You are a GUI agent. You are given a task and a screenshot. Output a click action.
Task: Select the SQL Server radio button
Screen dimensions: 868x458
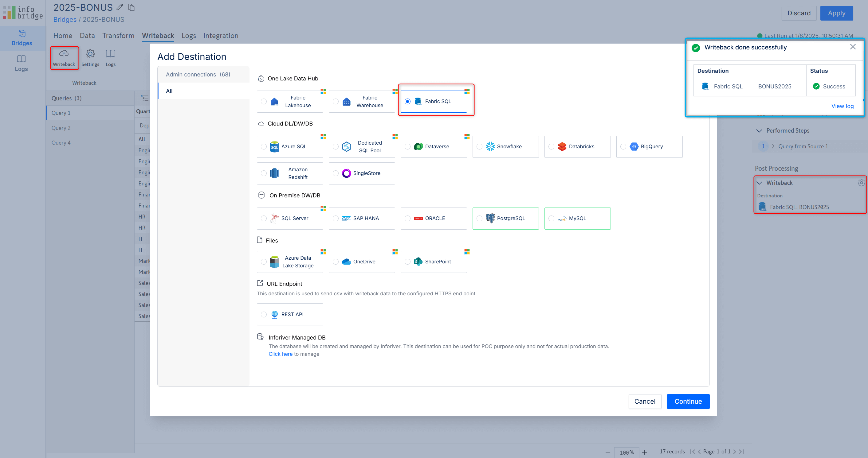264,219
